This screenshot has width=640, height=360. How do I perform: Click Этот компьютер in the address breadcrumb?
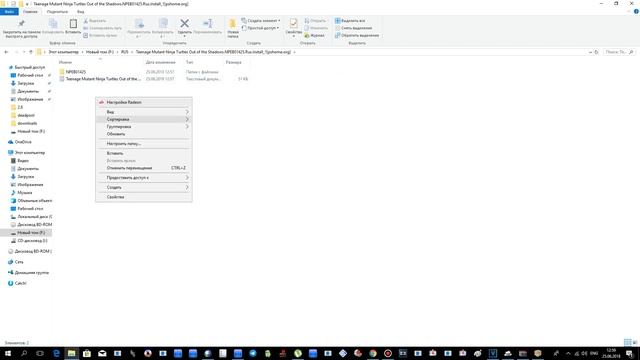click(x=63, y=52)
